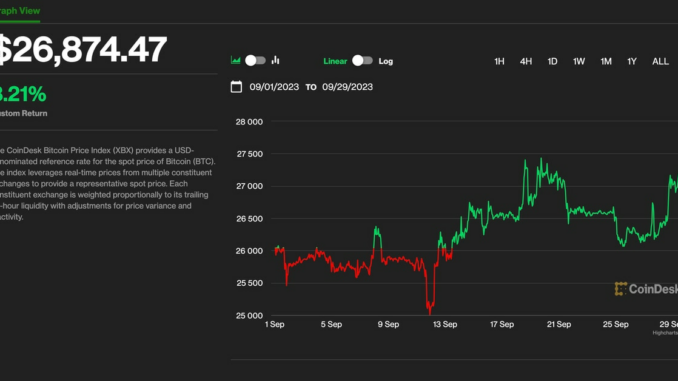Click the 9 Sep x-axis label
Screen dimensions: 678x381
click(388, 324)
